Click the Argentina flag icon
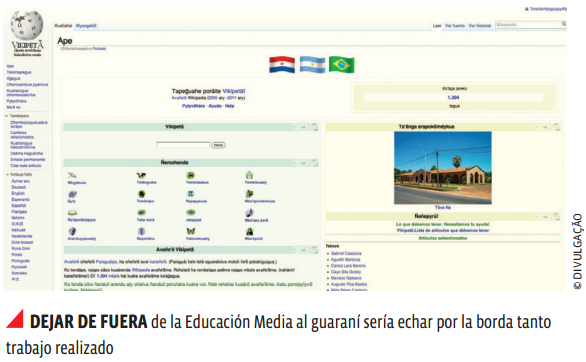Image resolution: width=586 pixels, height=362 pixels. point(312,65)
